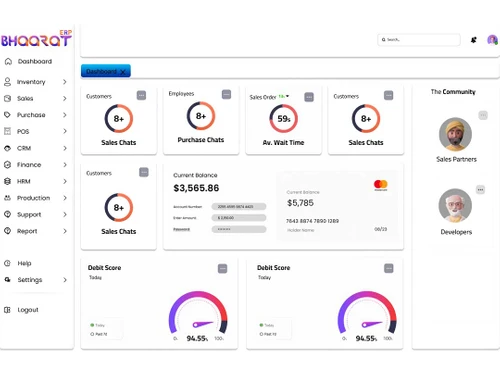The image size is (500, 375).
Task: Click the Help link
Action: click(24, 263)
